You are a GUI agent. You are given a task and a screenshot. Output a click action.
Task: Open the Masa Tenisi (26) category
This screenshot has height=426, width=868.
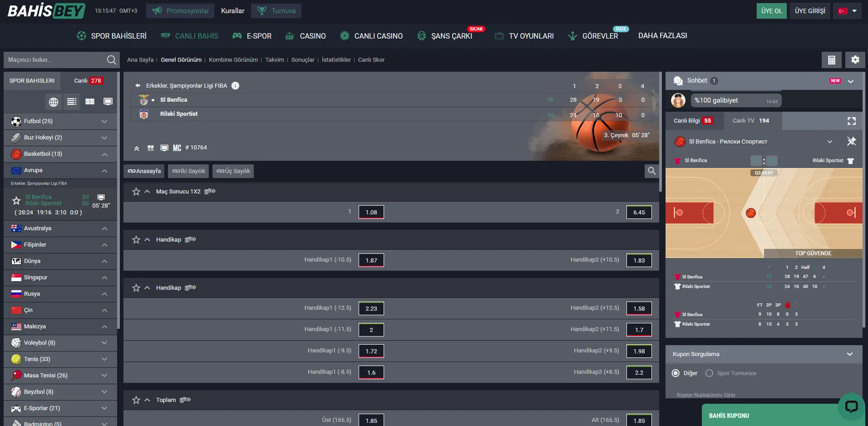point(60,376)
